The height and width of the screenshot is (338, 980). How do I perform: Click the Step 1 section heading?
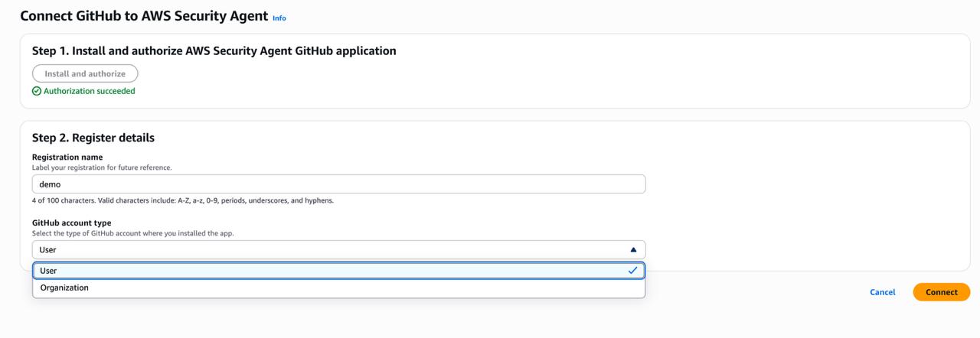click(x=214, y=51)
